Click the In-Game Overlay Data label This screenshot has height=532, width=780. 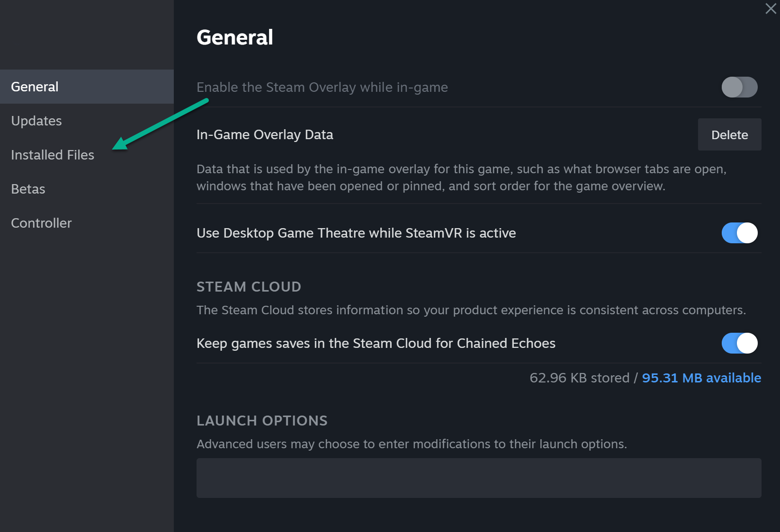click(265, 135)
